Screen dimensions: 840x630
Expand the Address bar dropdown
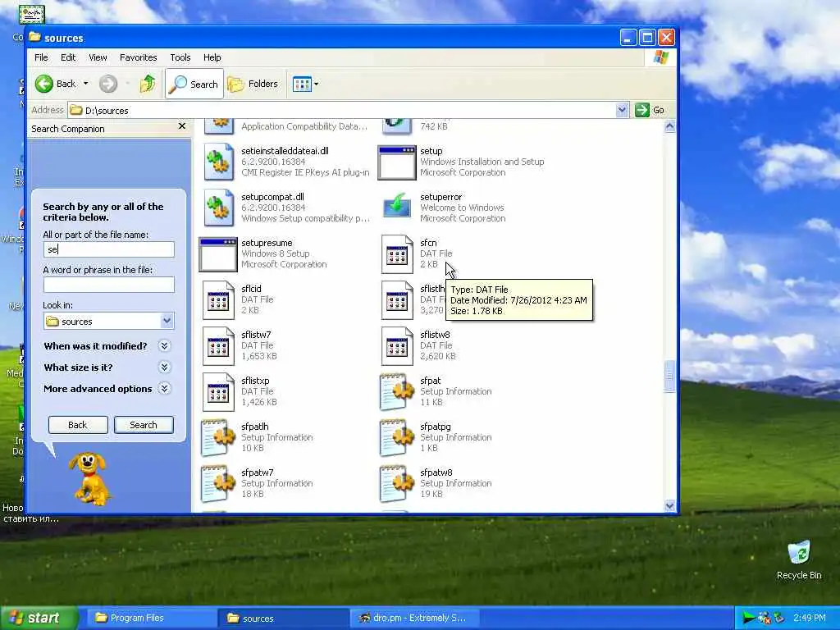[622, 110]
